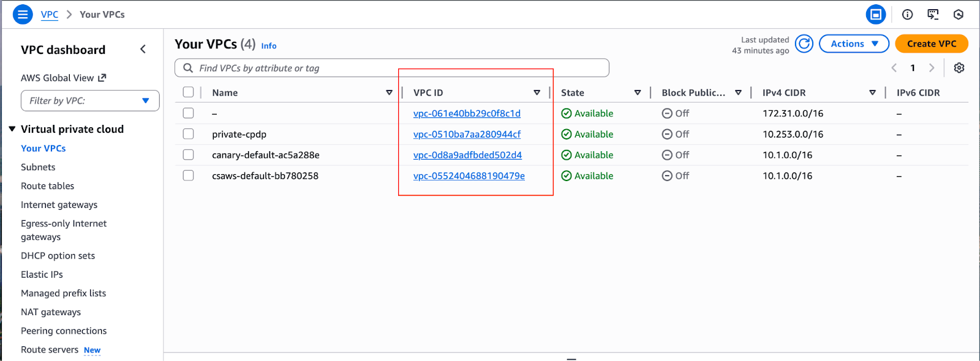Viewport: 980px width, 361px height.
Task: Open table preferences gear icon
Action: click(959, 68)
